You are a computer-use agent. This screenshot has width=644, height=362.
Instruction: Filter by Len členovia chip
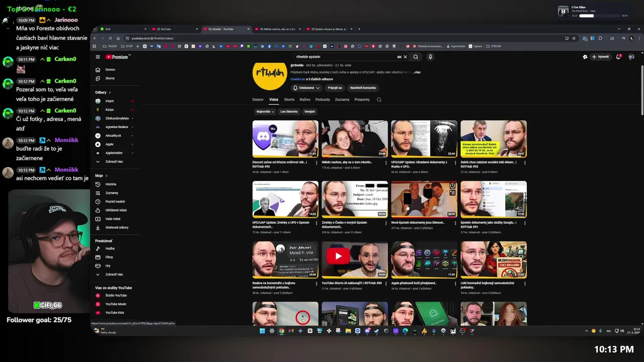(x=289, y=112)
